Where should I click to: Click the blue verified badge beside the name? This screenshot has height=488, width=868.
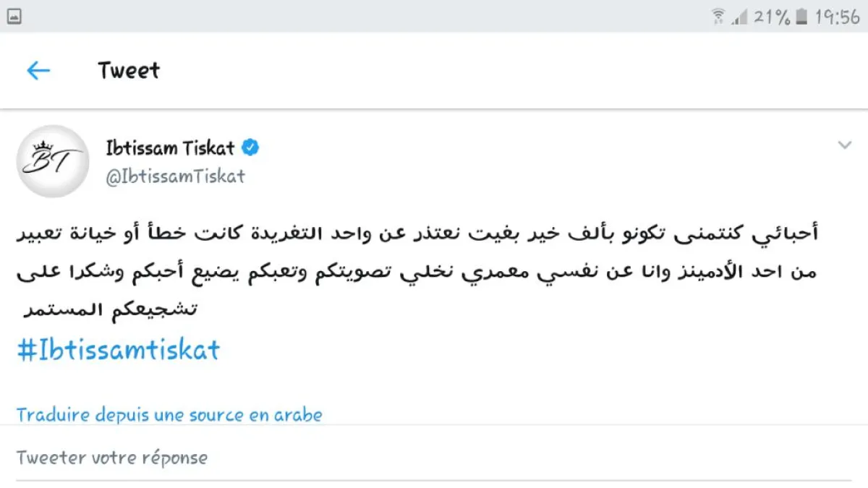(x=250, y=149)
